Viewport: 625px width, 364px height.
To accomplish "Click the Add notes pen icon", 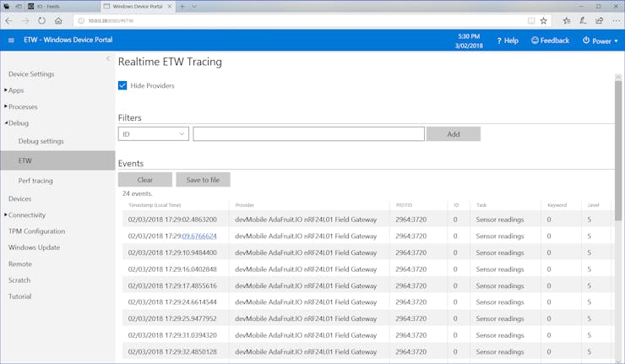I will 583,21.
